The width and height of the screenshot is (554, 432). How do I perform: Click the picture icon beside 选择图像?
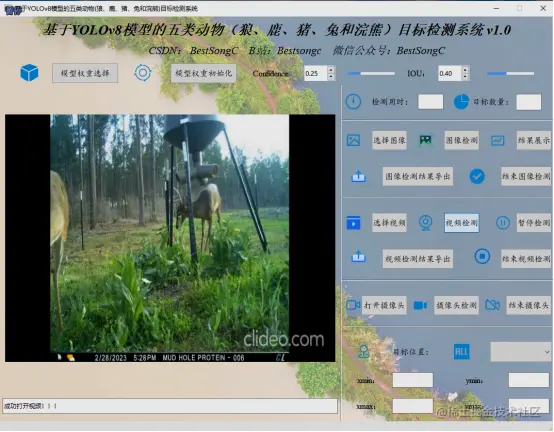(x=353, y=140)
